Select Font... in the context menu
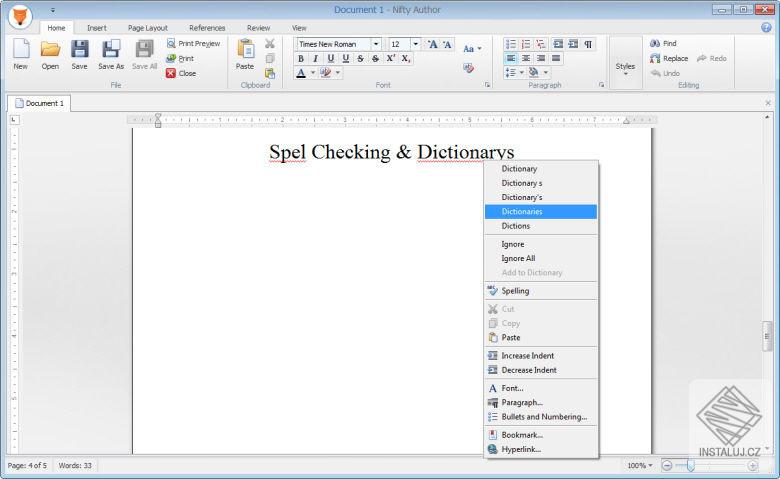The image size is (780, 479). pyautogui.click(x=541, y=388)
